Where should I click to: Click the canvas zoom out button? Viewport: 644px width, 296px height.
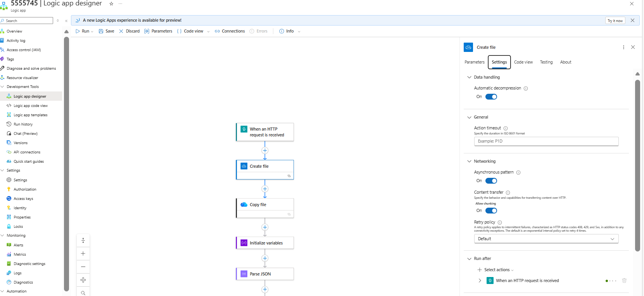pyautogui.click(x=83, y=267)
